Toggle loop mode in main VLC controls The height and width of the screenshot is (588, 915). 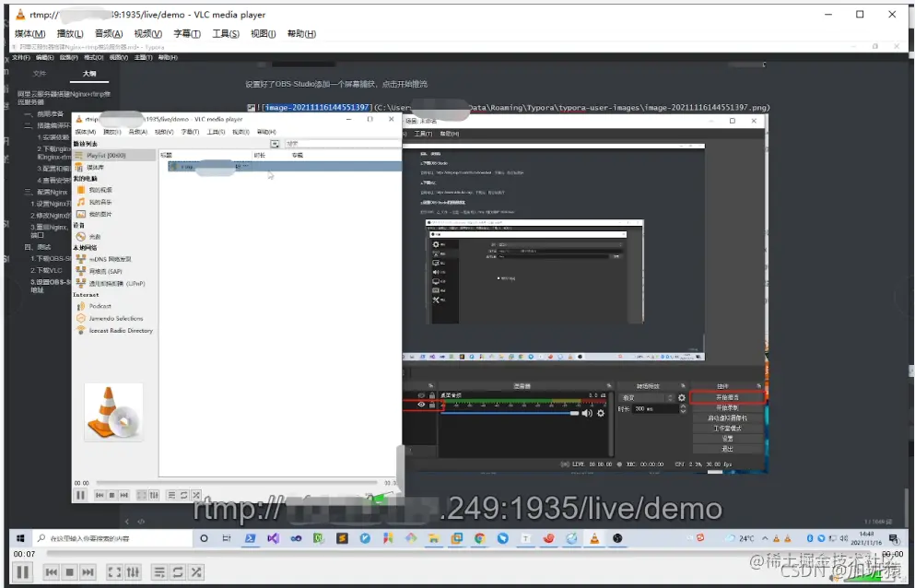click(x=178, y=572)
